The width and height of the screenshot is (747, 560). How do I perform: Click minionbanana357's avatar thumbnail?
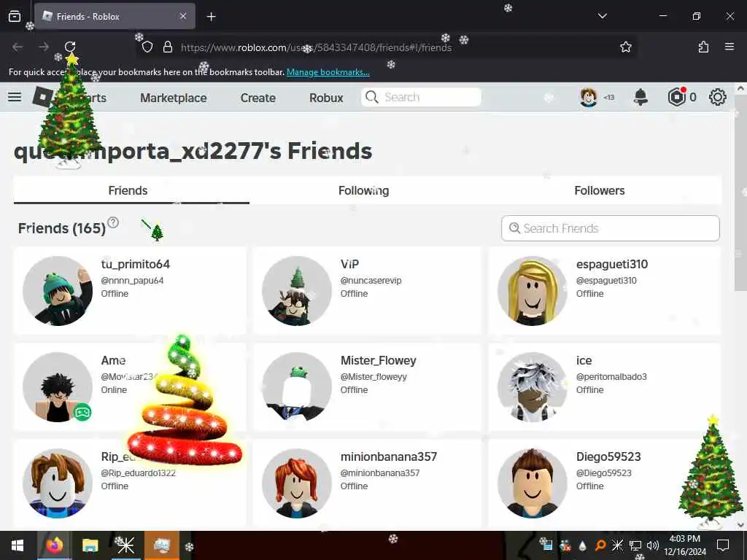[297, 483]
